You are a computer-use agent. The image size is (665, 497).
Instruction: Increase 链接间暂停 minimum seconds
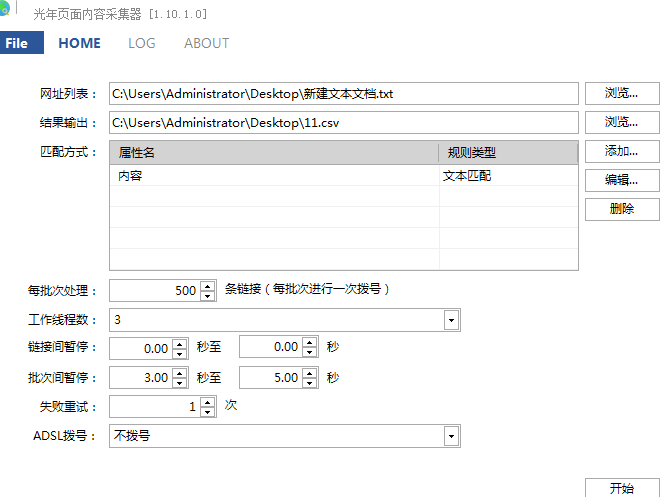pos(180,344)
